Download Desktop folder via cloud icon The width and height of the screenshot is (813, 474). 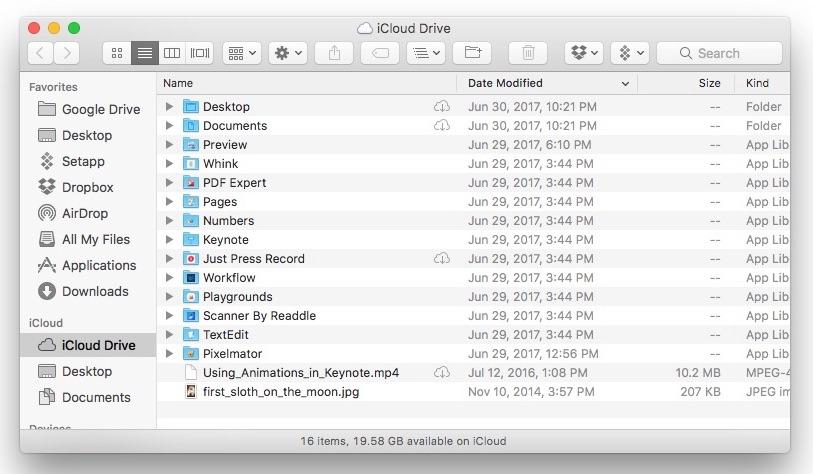coord(442,106)
